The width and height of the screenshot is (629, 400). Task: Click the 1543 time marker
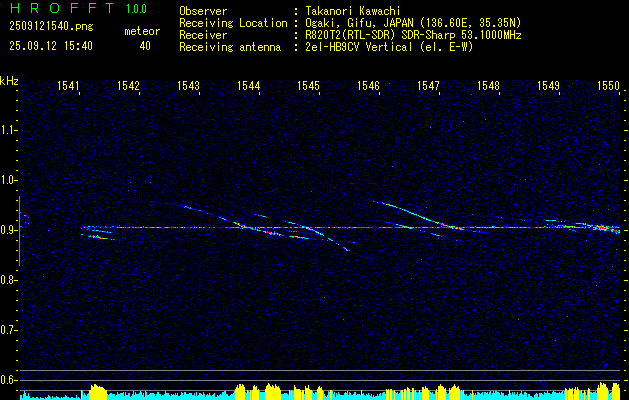(x=189, y=85)
